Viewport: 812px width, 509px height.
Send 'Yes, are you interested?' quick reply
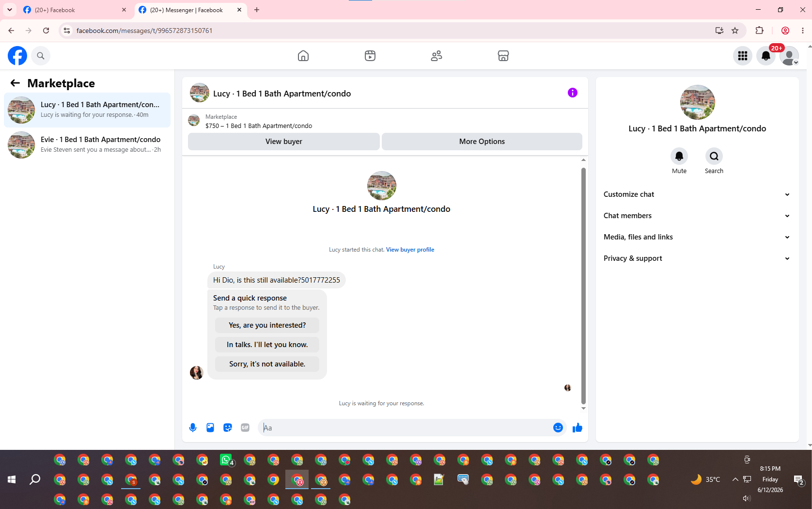coord(267,325)
